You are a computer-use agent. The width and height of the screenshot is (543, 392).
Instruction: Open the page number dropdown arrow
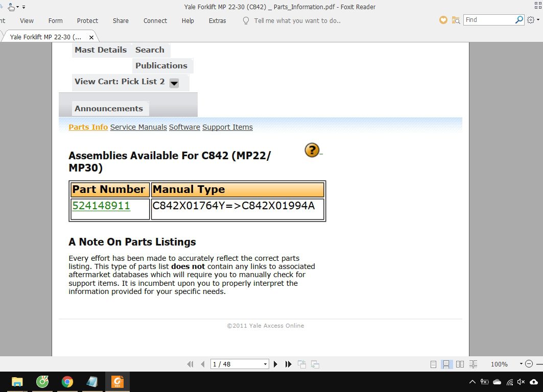pos(266,364)
